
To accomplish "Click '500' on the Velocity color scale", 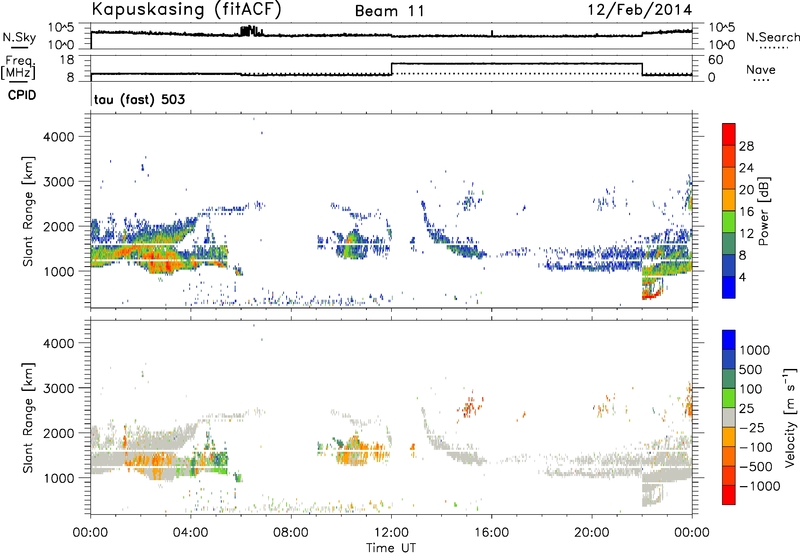I will pos(751,369).
